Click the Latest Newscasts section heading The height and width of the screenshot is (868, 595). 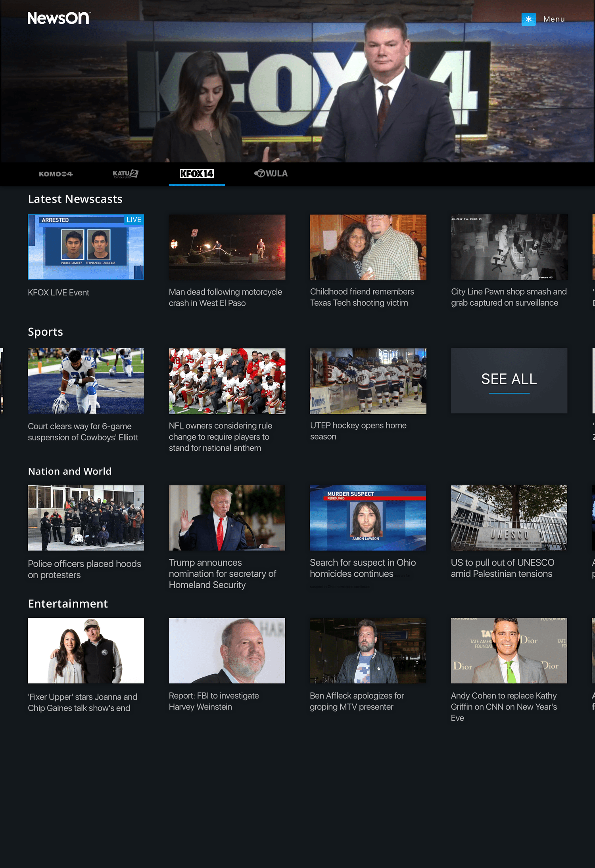75,199
